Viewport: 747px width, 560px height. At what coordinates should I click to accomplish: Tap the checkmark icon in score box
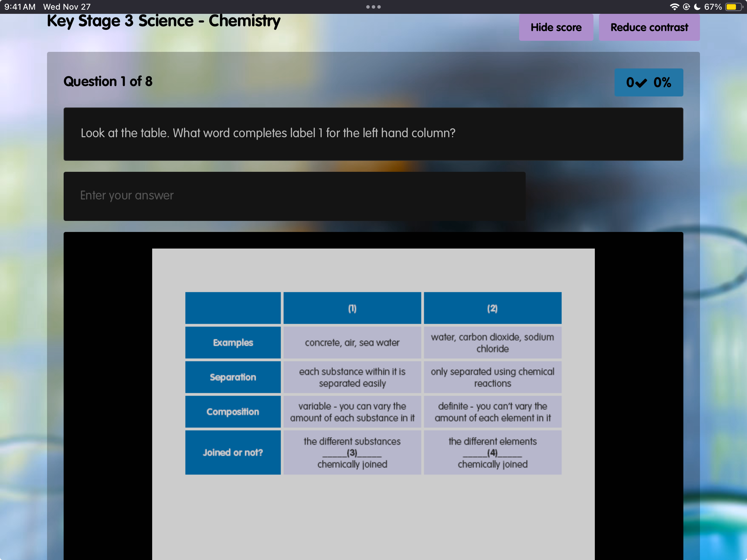click(641, 83)
